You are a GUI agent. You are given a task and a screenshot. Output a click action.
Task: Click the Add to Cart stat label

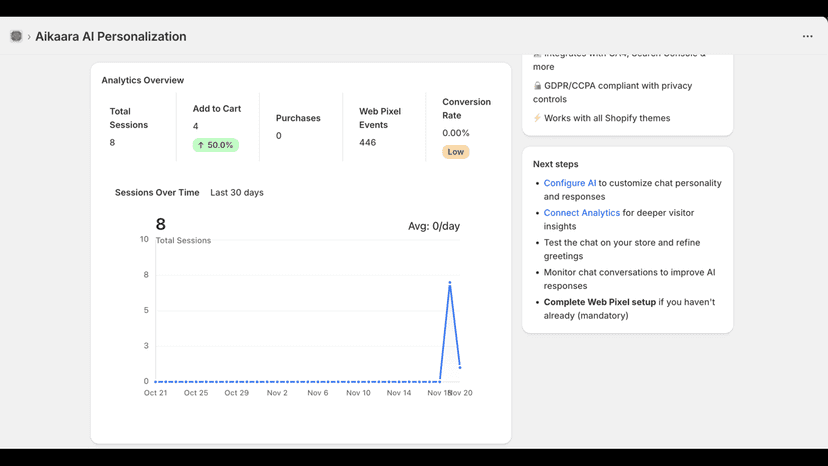217,109
